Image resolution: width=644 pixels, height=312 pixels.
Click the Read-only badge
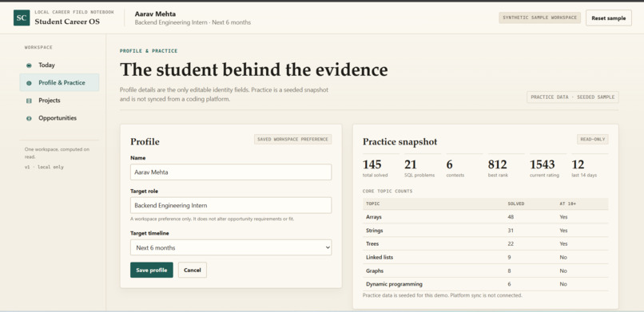593,140
